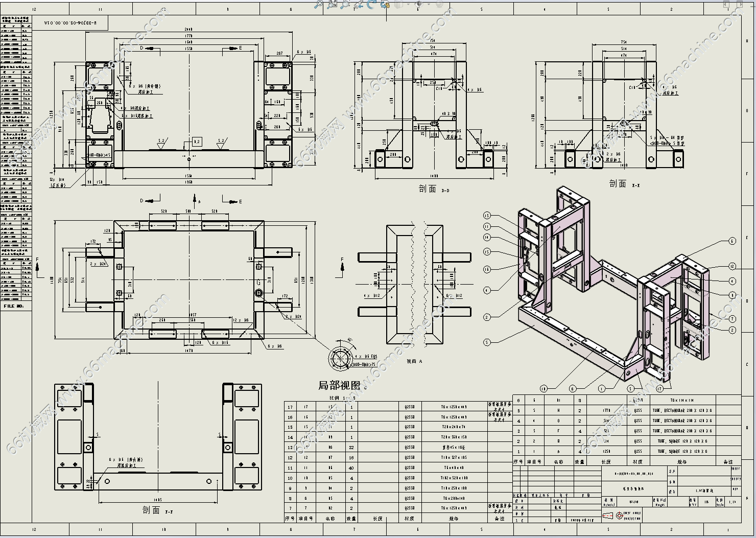Screen dimensions: 756x538
Task: Select balloon 17 below the isometric view
Action: [x=660, y=389]
